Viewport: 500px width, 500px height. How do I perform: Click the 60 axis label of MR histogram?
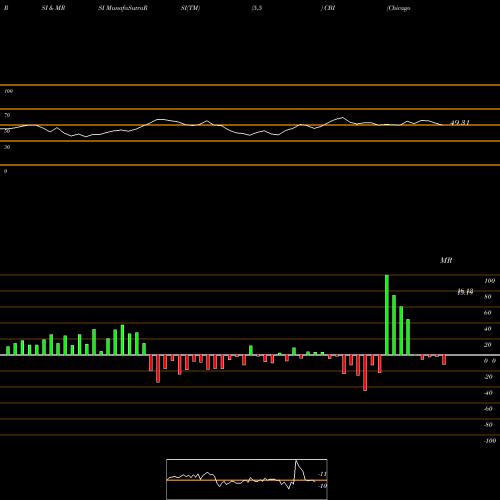coord(488,313)
